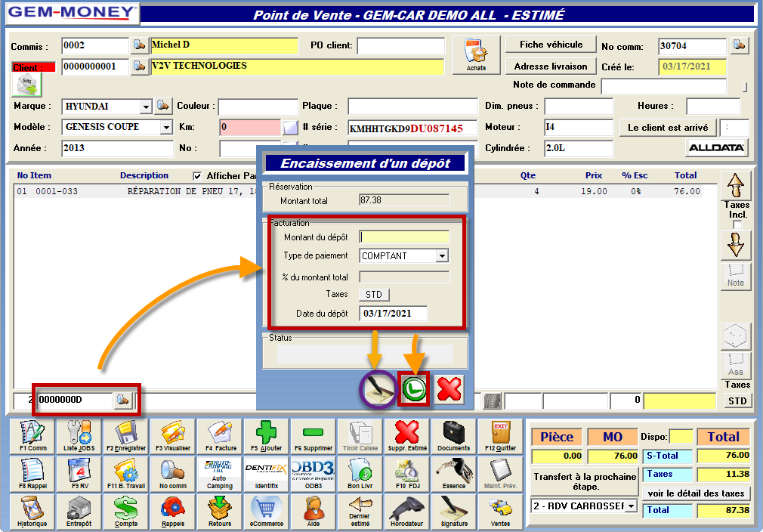Open the Rappels phone icon
The image size is (763, 532).
click(173, 512)
